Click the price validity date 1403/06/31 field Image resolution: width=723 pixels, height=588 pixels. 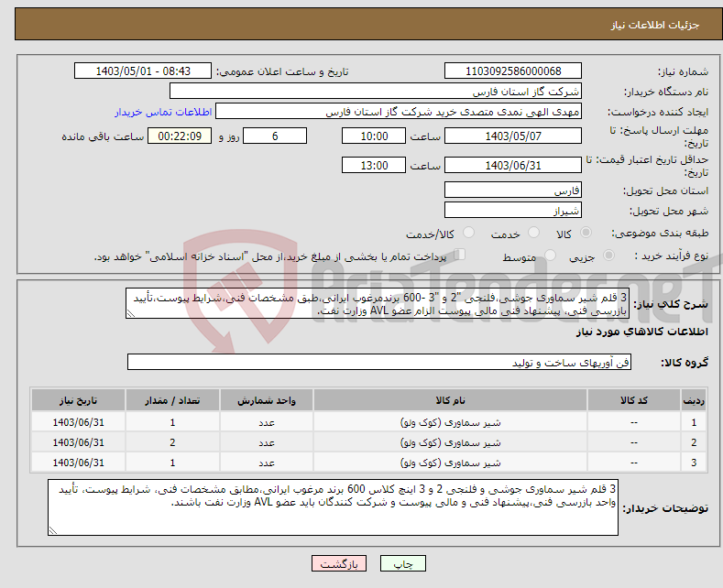(513, 165)
